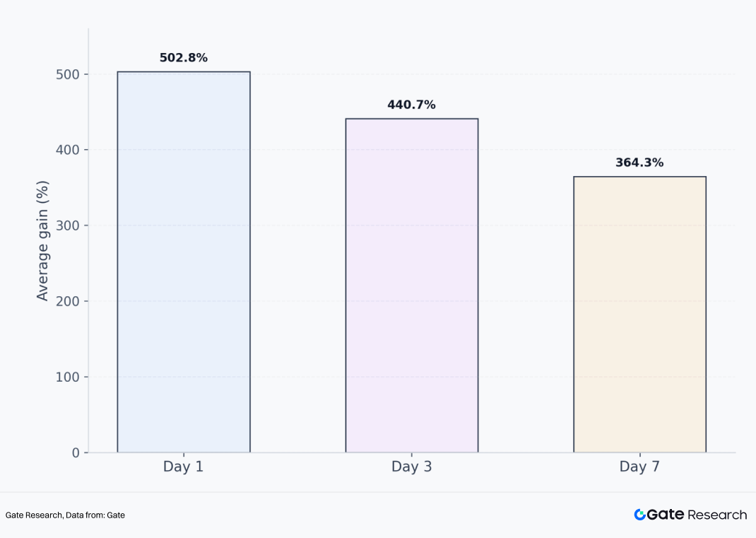
Task: Click the Day 1 axis label
Action: click(184, 467)
